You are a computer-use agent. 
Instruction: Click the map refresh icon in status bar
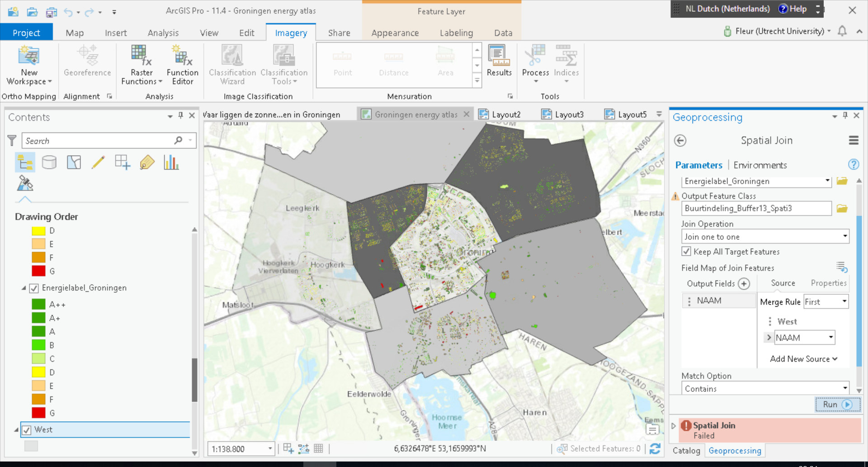[x=655, y=448]
